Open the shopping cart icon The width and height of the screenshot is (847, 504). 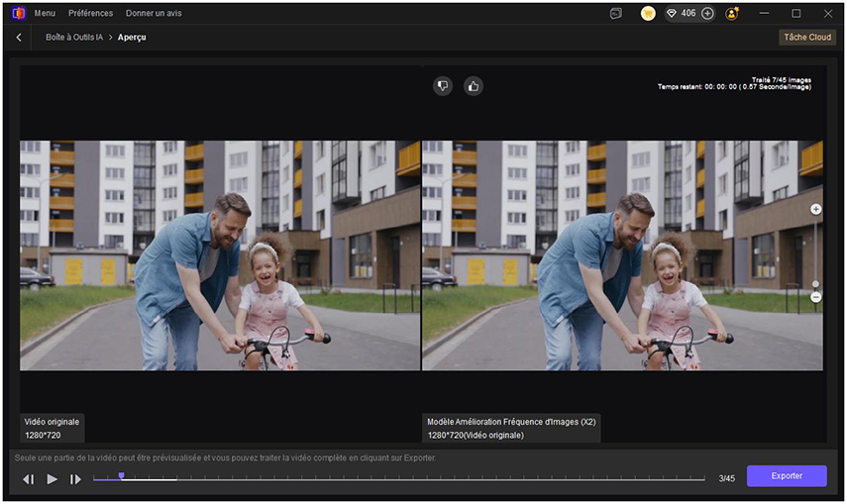pos(648,14)
